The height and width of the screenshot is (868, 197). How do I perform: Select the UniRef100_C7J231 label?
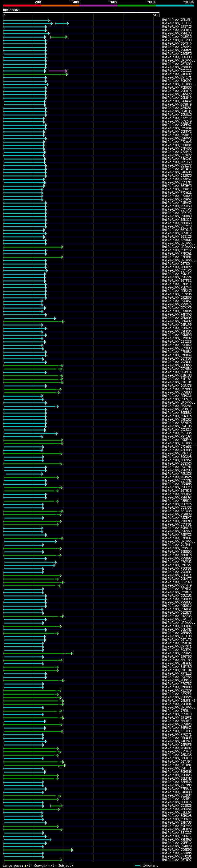tap(177, 857)
